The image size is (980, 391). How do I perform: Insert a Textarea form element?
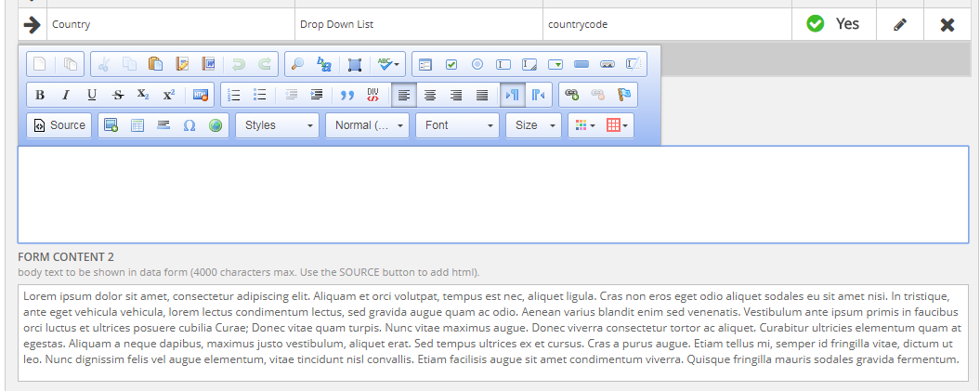coord(529,64)
